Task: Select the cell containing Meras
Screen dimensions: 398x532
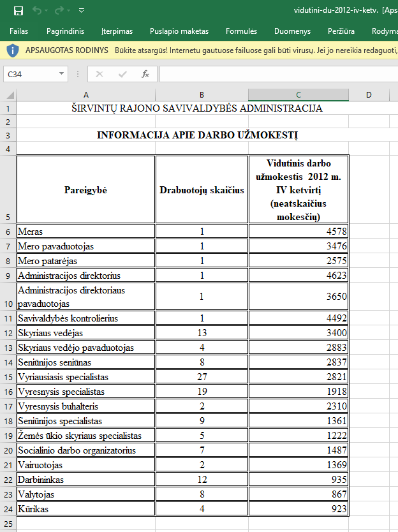Action: (x=85, y=232)
